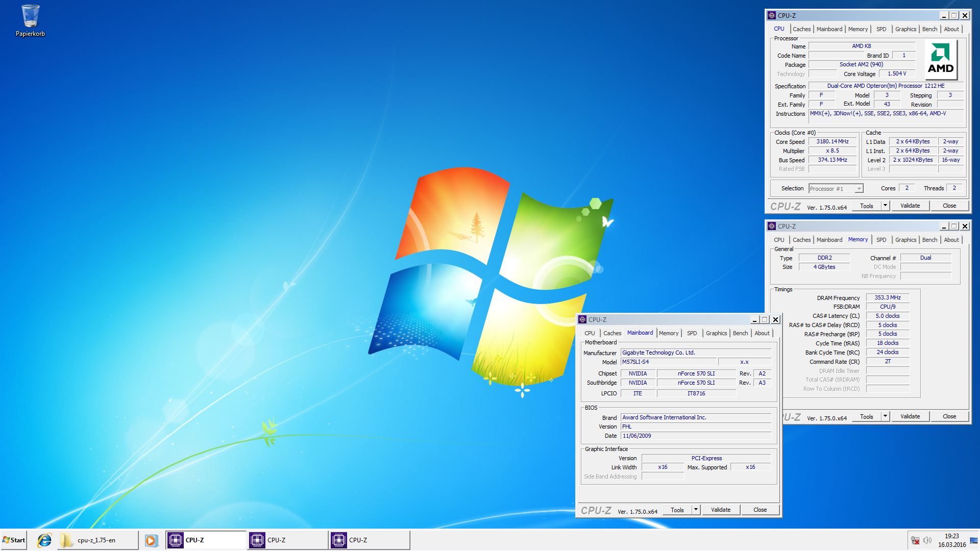Open the Graphics tab in the CPU window
The height and width of the screenshot is (551, 980).
click(906, 29)
